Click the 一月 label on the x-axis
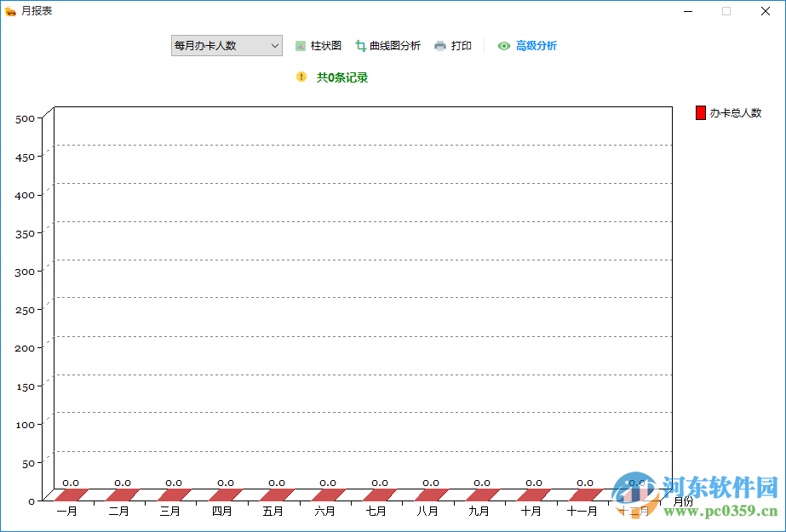Viewport: 786px width, 532px height. pos(67,511)
